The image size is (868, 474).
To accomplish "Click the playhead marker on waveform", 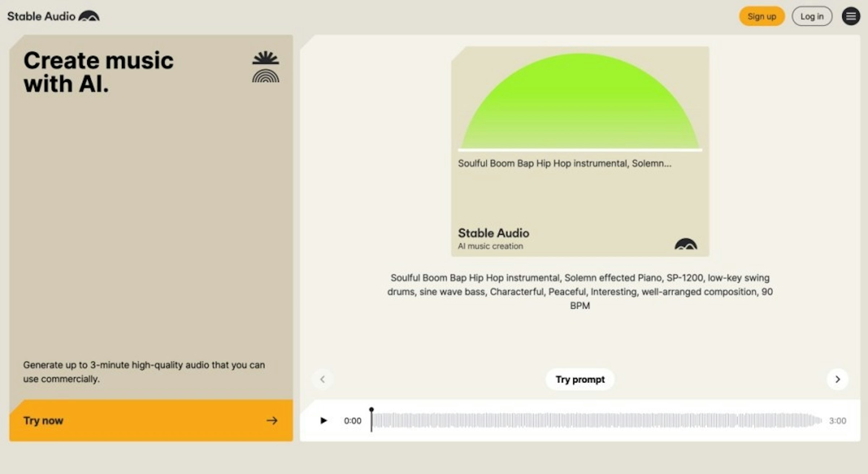I will [x=371, y=419].
